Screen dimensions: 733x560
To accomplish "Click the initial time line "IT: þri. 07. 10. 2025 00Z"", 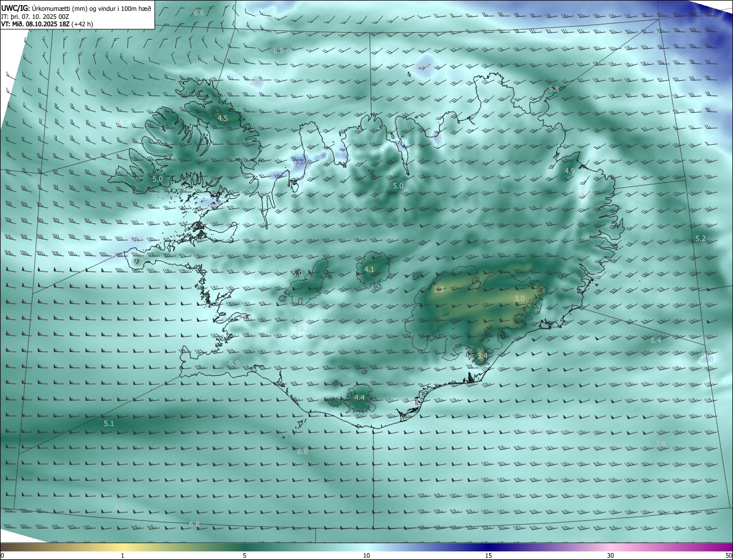I will (x=35, y=17).
